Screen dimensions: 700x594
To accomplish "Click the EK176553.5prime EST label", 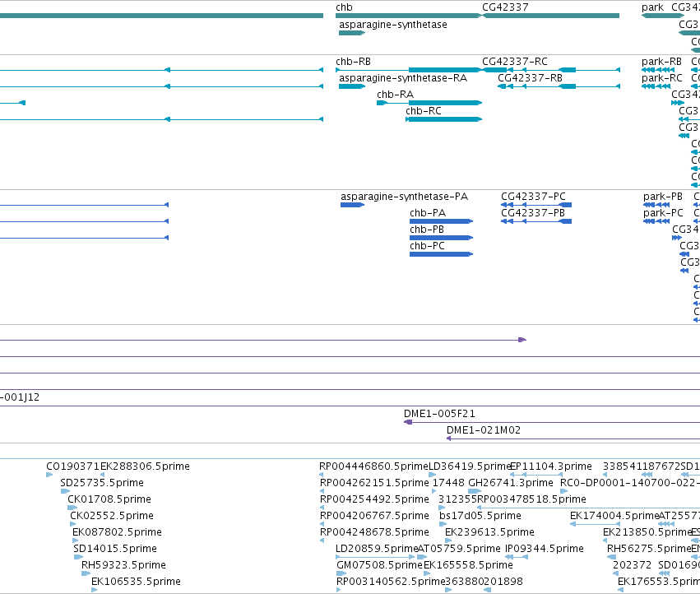I will [659, 582].
